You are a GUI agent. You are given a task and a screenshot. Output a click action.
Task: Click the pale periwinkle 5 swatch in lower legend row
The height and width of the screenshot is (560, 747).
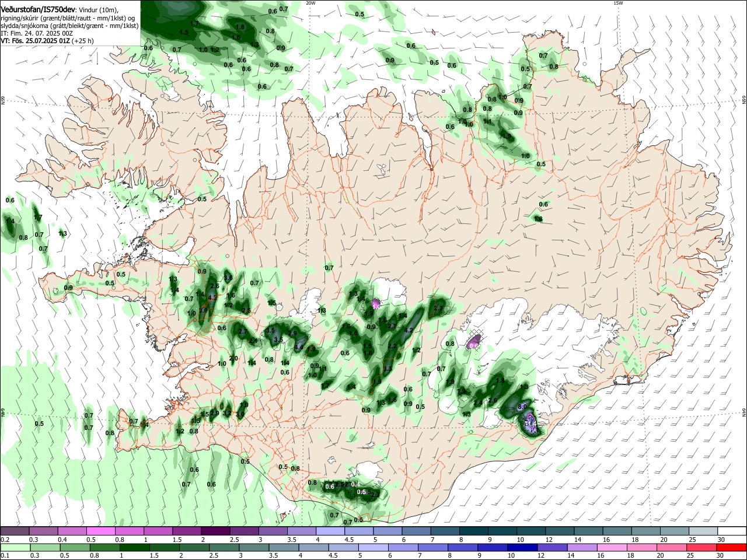click(372, 548)
